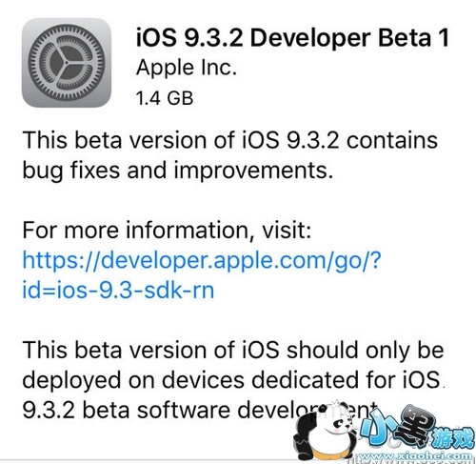Click 'deployed on devices dedicated for iOS' line
Screen dimensions: 476x464
pyautogui.click(x=231, y=380)
